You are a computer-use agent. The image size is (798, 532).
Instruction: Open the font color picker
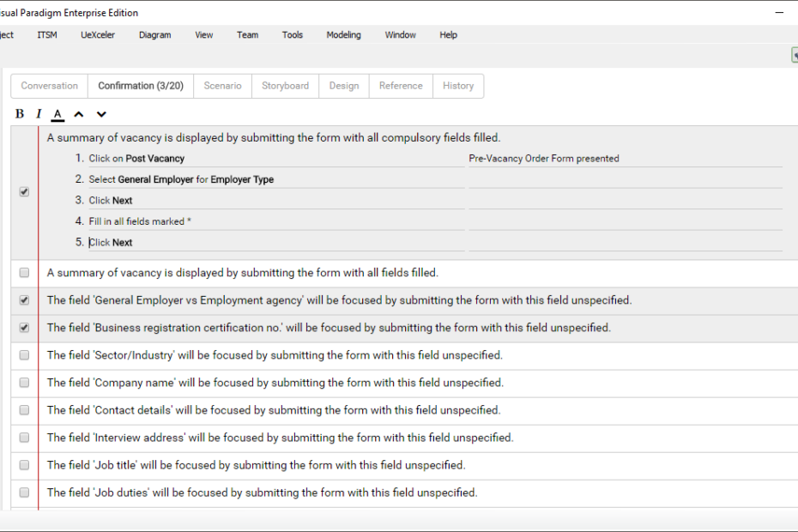pyautogui.click(x=57, y=114)
